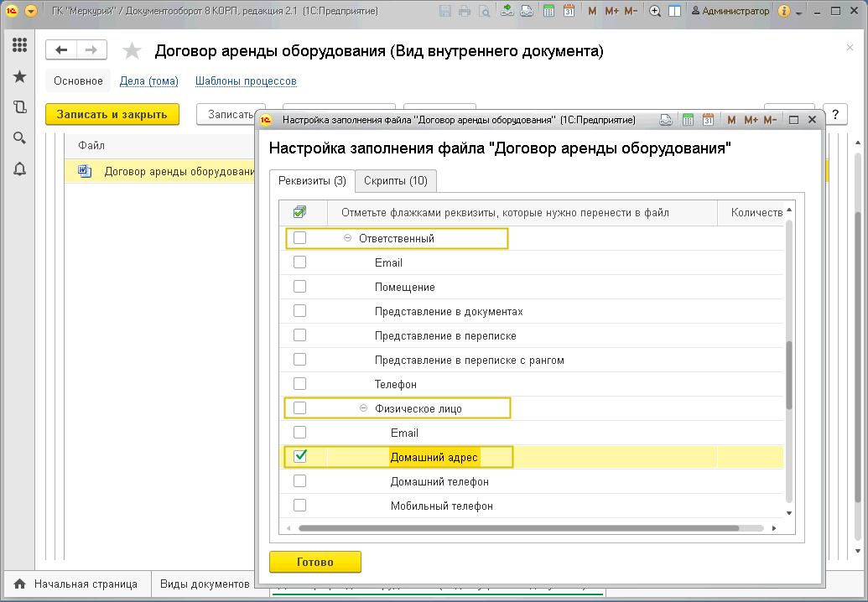Switch to the Виды документов tab
Viewport: 868px width, 602px height.
[x=205, y=584]
